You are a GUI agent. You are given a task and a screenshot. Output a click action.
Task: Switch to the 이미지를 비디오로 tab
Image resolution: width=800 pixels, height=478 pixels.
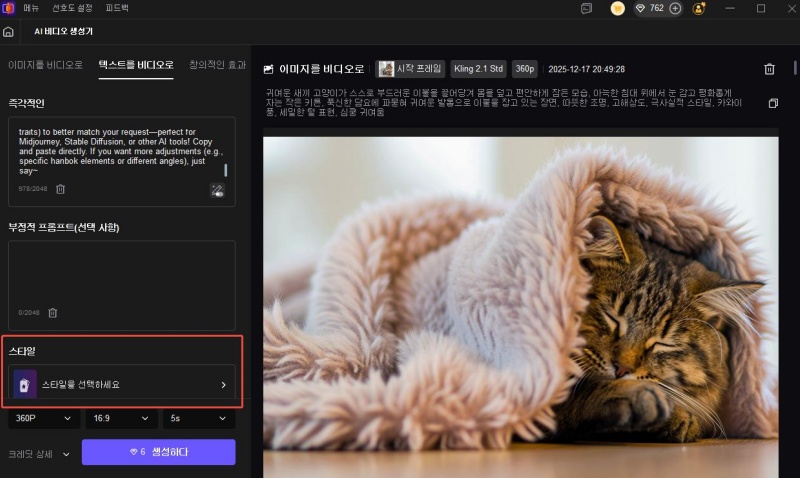pos(45,65)
